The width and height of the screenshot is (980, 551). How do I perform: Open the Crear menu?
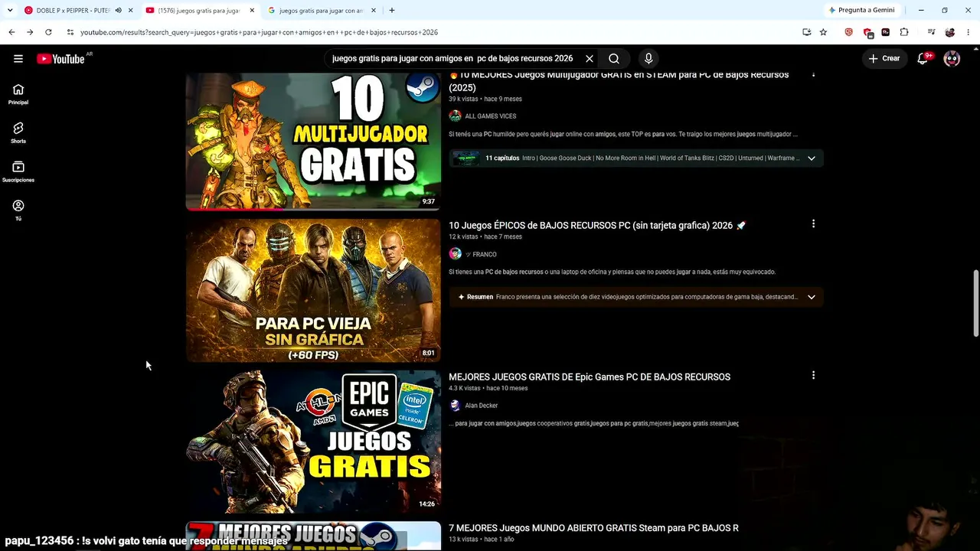tap(884, 59)
